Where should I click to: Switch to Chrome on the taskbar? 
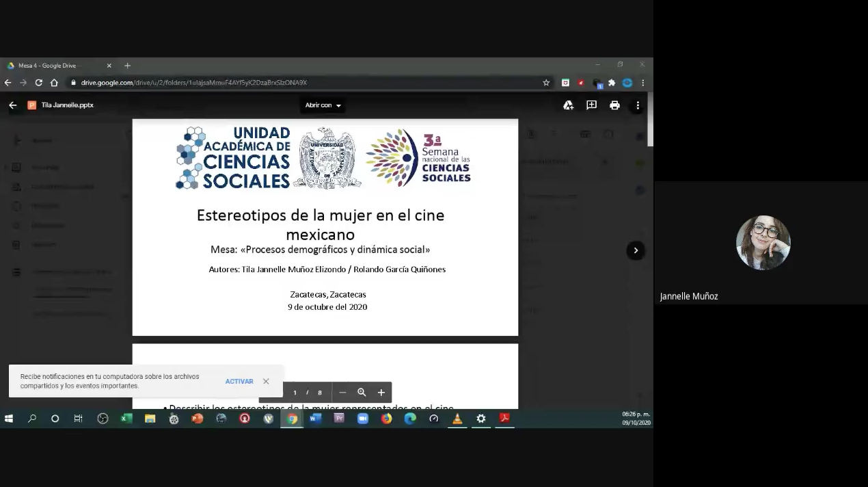[292, 419]
